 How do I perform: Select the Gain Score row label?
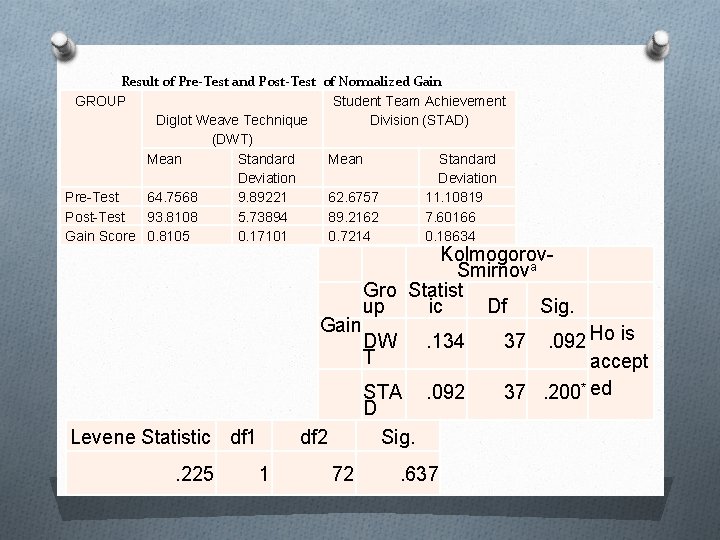pyautogui.click(x=100, y=236)
